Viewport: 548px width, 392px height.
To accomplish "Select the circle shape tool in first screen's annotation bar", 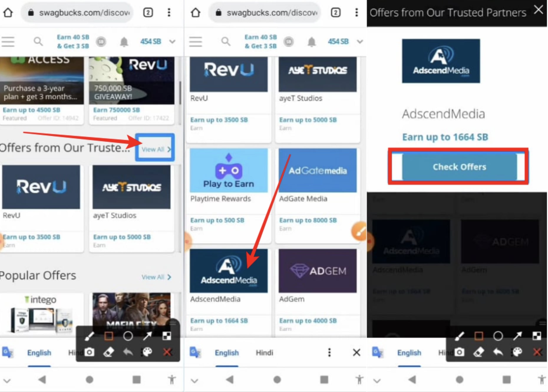I will [x=128, y=336].
